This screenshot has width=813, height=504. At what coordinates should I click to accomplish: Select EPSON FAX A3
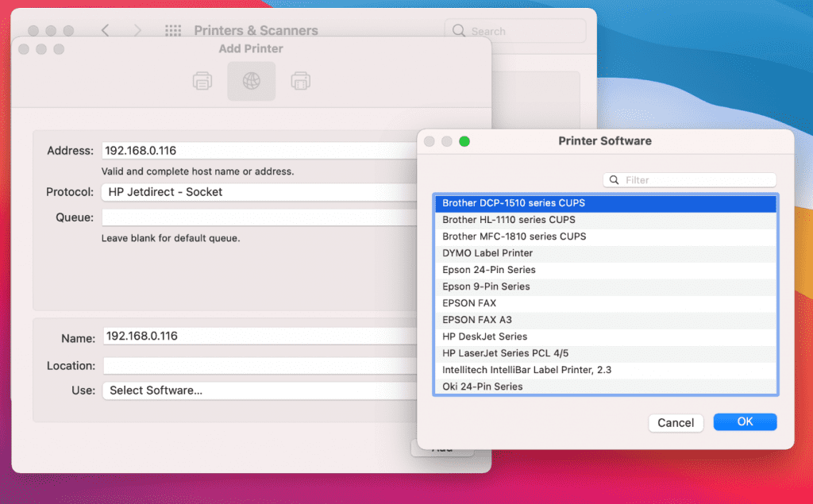[606, 319]
